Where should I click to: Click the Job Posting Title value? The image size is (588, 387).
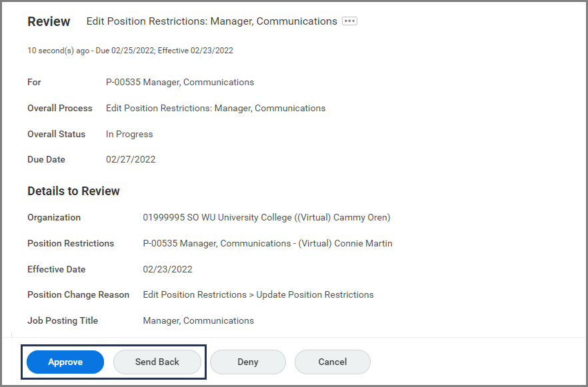[x=198, y=320]
